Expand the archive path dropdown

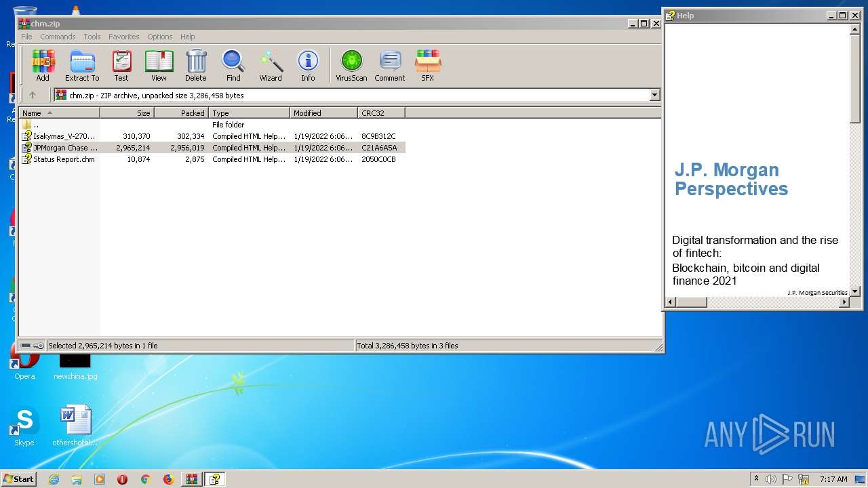(654, 95)
